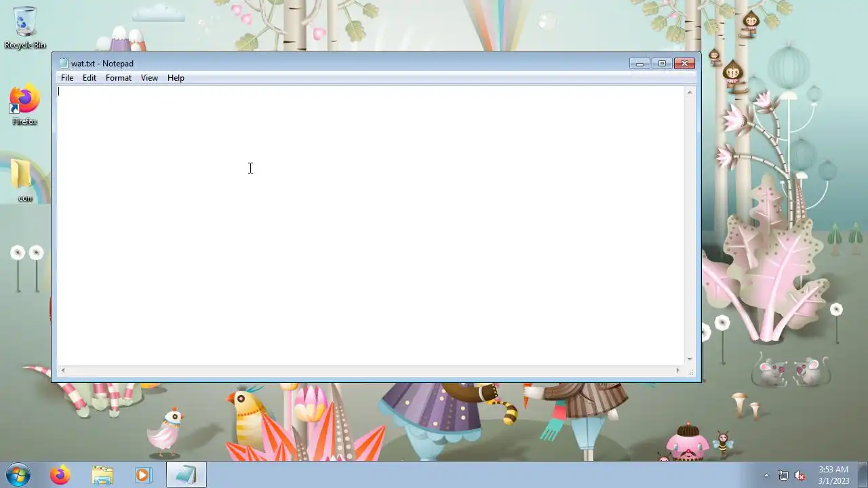
Task: Open the Edit menu
Action: pos(90,78)
